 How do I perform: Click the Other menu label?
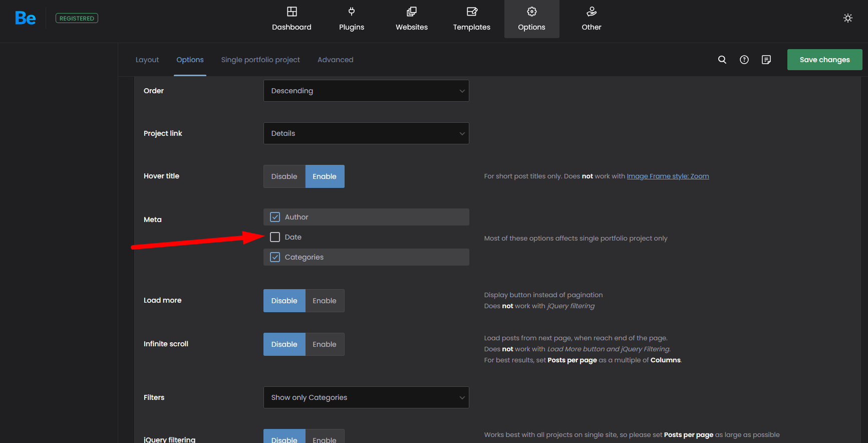click(592, 27)
